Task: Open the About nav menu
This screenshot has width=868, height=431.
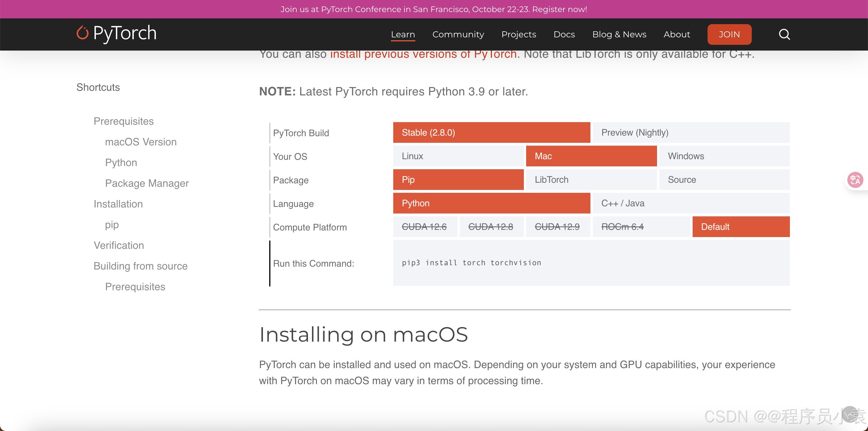Action: pos(677,34)
